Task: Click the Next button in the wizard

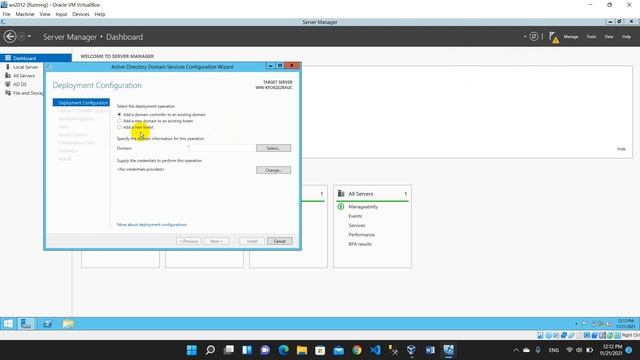Action: point(216,241)
